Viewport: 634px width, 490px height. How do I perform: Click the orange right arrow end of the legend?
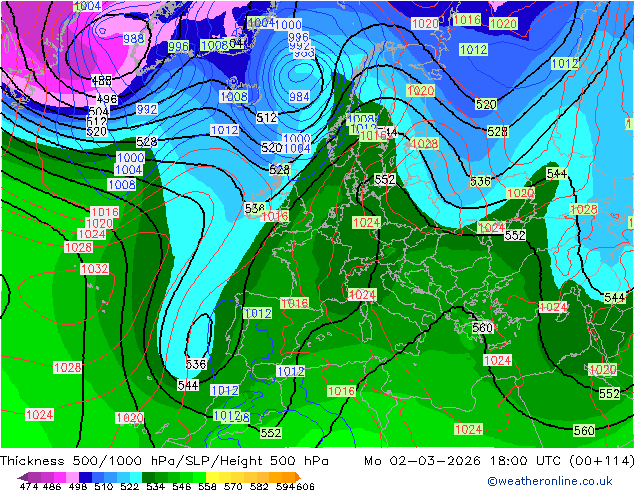298,477
